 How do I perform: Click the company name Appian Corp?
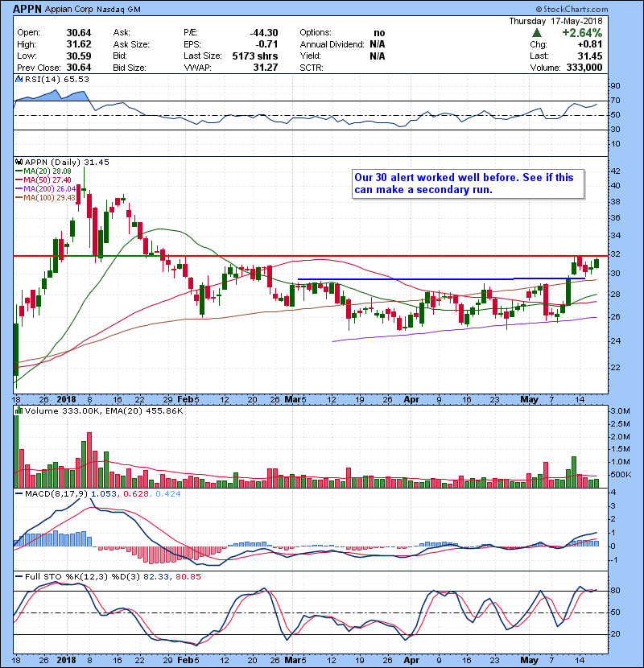coord(69,10)
